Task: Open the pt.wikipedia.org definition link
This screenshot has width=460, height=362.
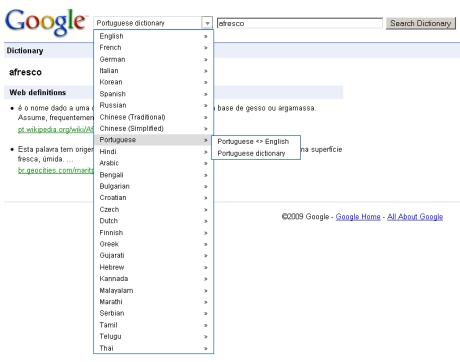Action: pyautogui.click(x=56, y=129)
